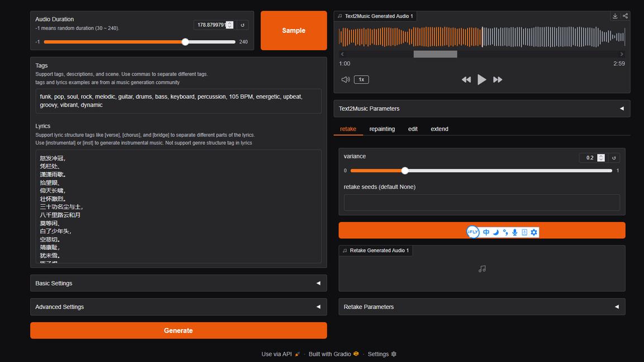Expand the Advanced Settings section

point(178,307)
